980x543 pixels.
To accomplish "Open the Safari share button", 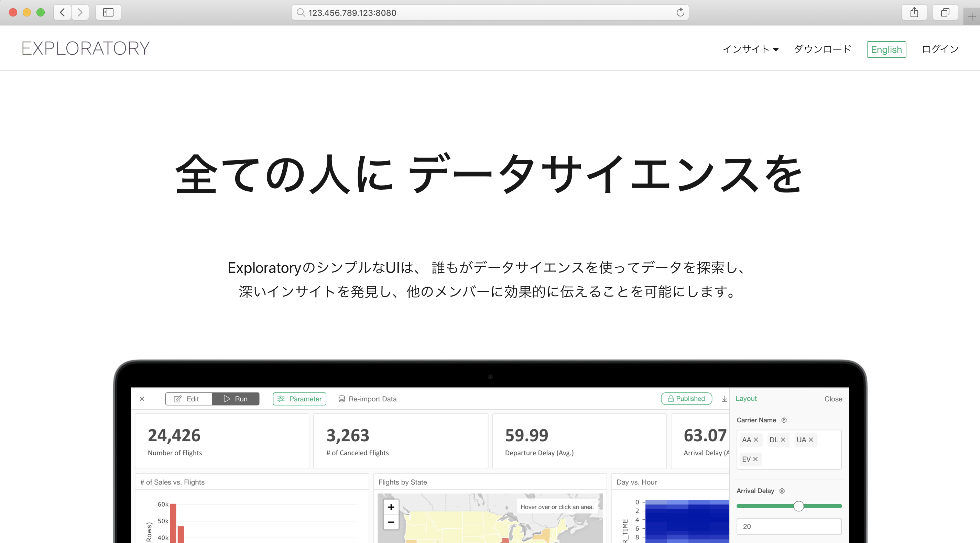I will (914, 12).
